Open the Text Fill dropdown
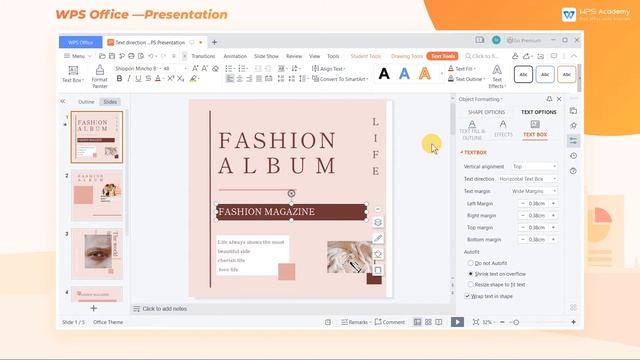 [462, 69]
